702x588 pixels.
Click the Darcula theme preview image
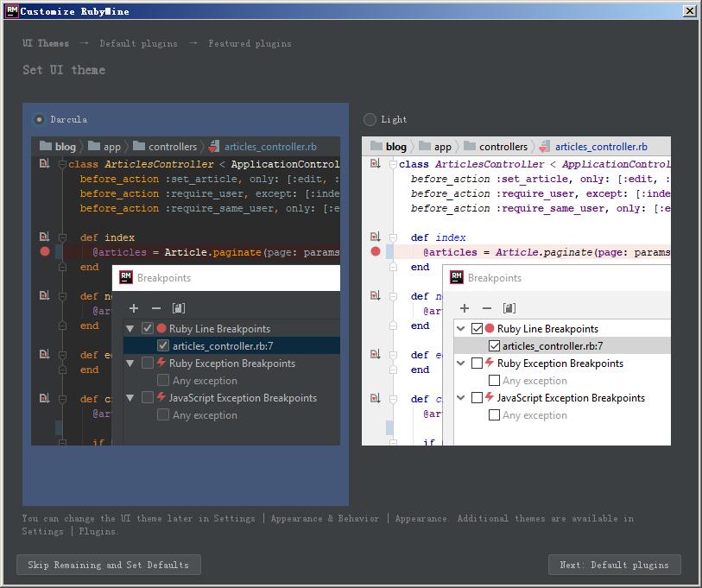(x=186, y=291)
